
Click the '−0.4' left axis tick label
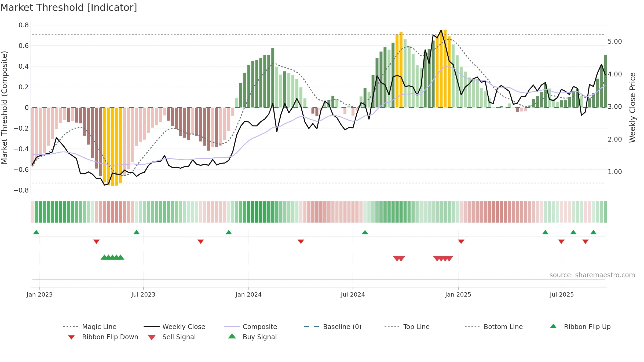[21, 149]
